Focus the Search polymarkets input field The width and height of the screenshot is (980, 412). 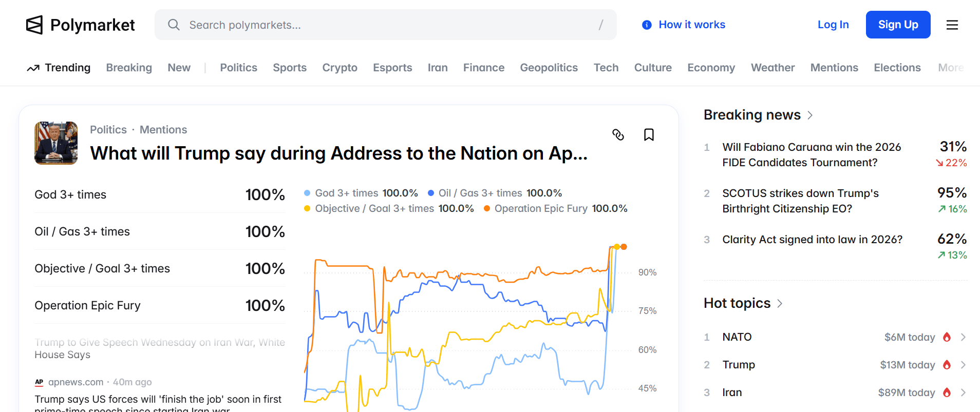[386, 25]
